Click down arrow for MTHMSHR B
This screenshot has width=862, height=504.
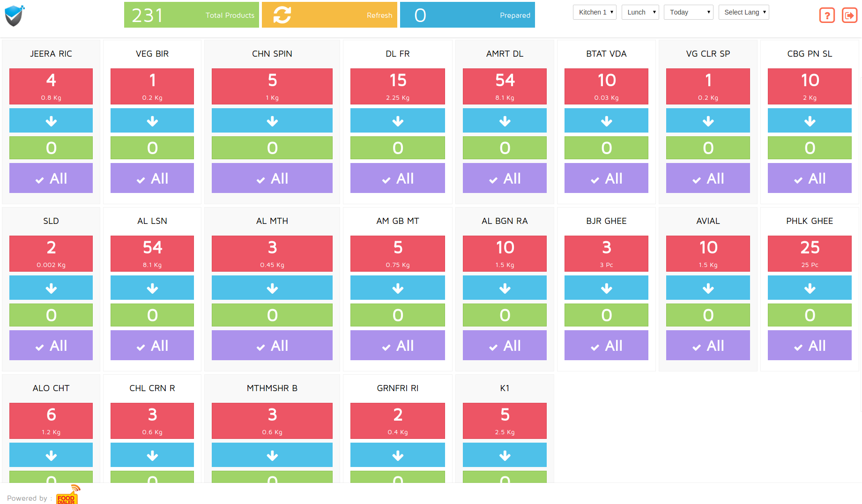272,455
